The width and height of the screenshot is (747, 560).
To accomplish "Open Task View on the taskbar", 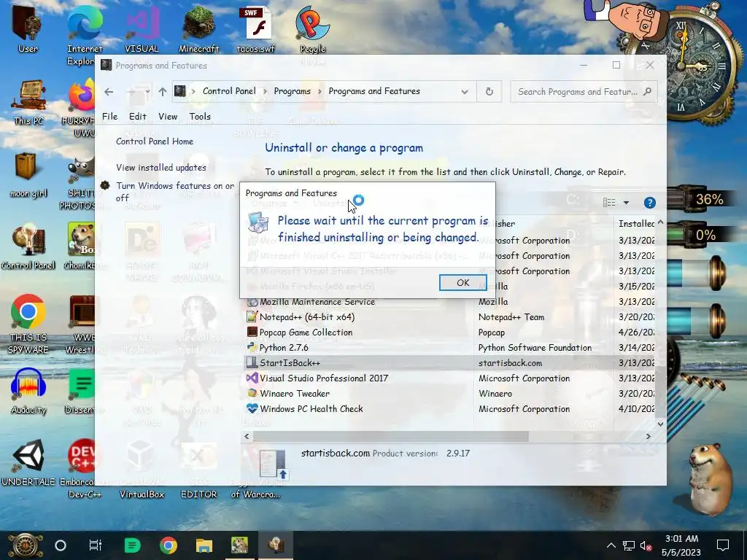I will pos(96,545).
